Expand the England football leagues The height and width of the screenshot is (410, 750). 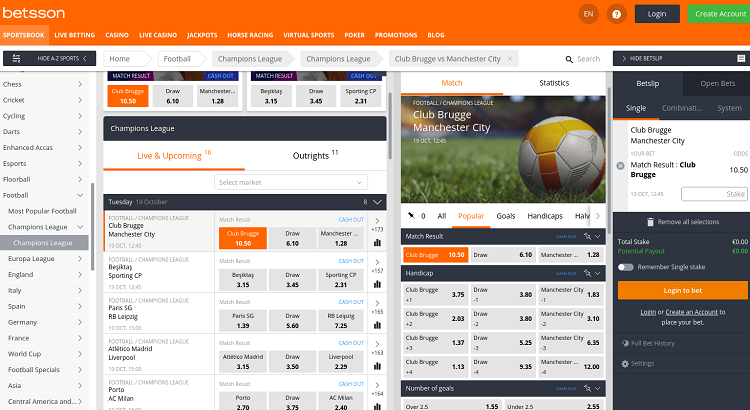pyautogui.click(x=80, y=275)
